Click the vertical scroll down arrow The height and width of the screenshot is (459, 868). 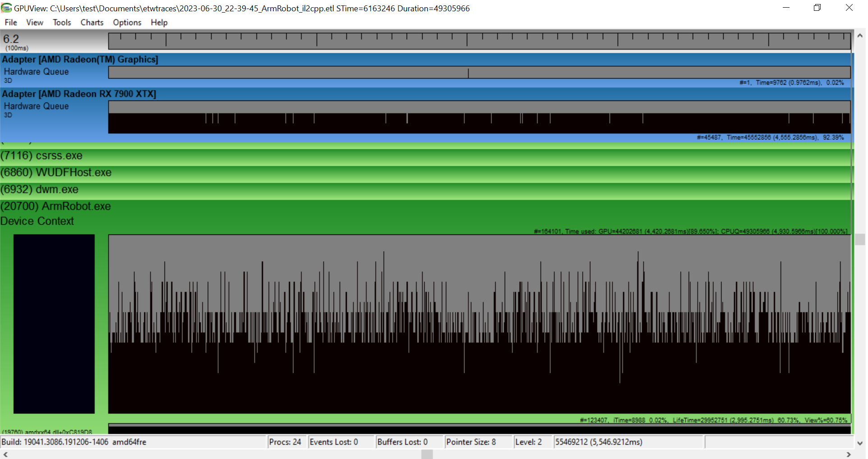[x=860, y=443]
